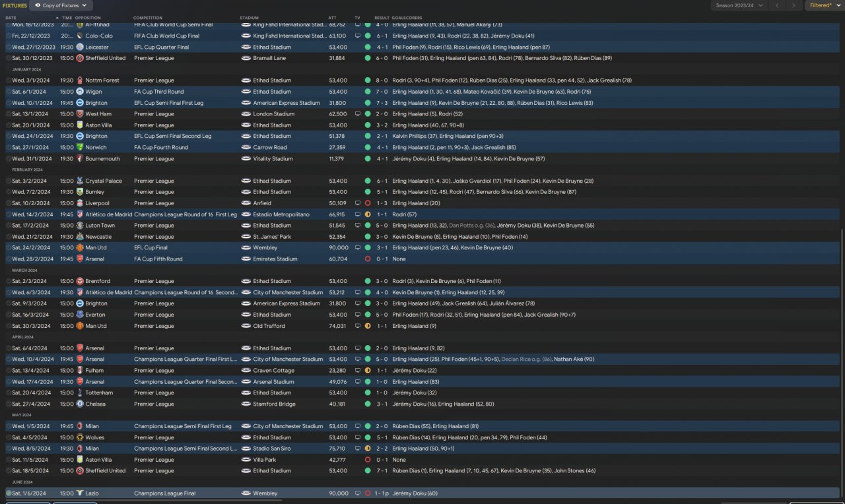Click the Declan Rice o.g. (86) goalscorer
The height and width of the screenshot is (504, 845).
point(527,360)
